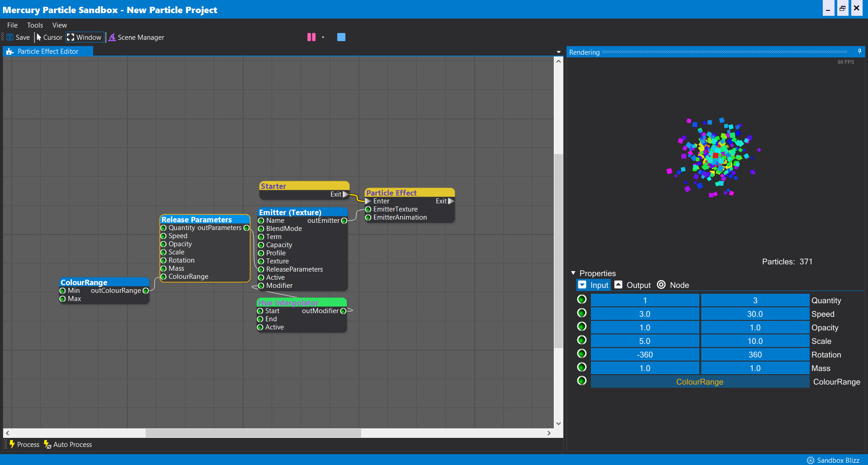Image resolution: width=868 pixels, height=465 pixels.
Task: Click the ColourRange value field in Properties
Action: click(x=699, y=381)
